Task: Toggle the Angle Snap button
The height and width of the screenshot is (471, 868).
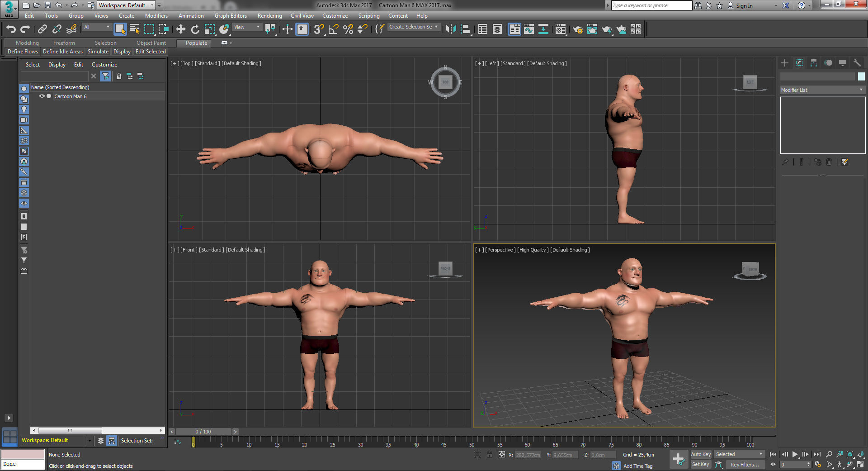Action: coord(334,29)
